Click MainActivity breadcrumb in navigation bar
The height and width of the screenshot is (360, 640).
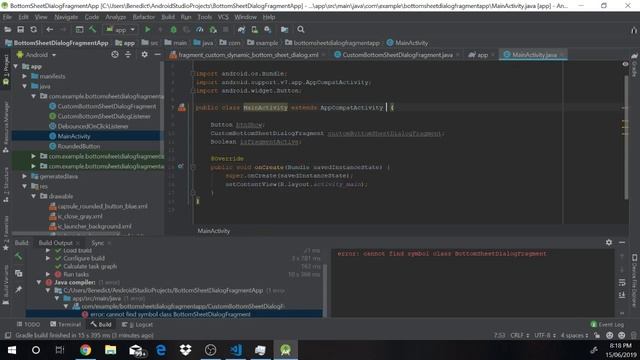(407, 43)
